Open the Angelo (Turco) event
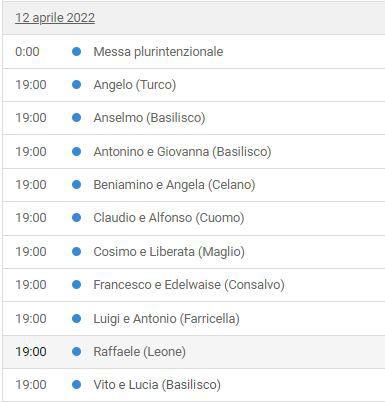The width and height of the screenshot is (385, 402). (x=135, y=85)
